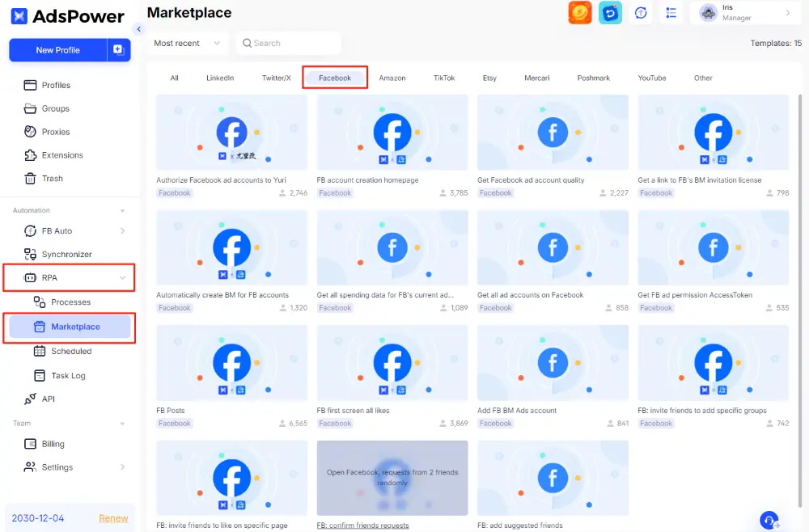The width and height of the screenshot is (809, 532).
Task: Open the support chat headset icon
Action: tap(769, 520)
